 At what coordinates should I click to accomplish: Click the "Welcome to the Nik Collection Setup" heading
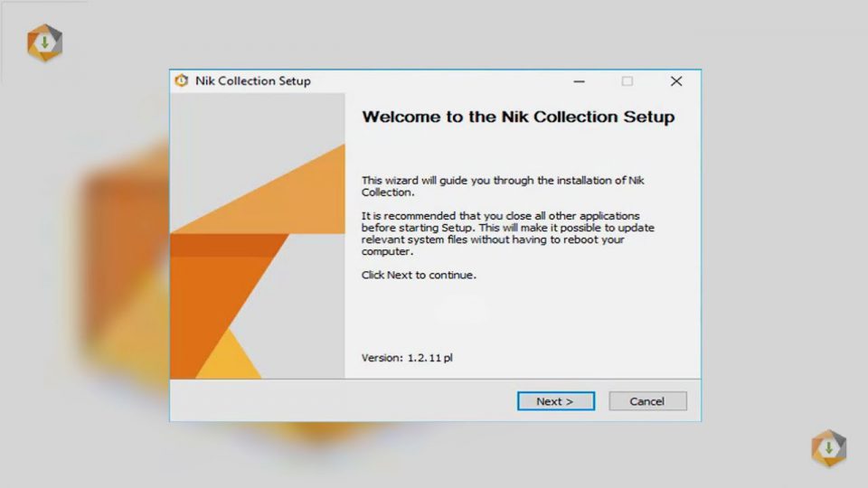tap(518, 117)
